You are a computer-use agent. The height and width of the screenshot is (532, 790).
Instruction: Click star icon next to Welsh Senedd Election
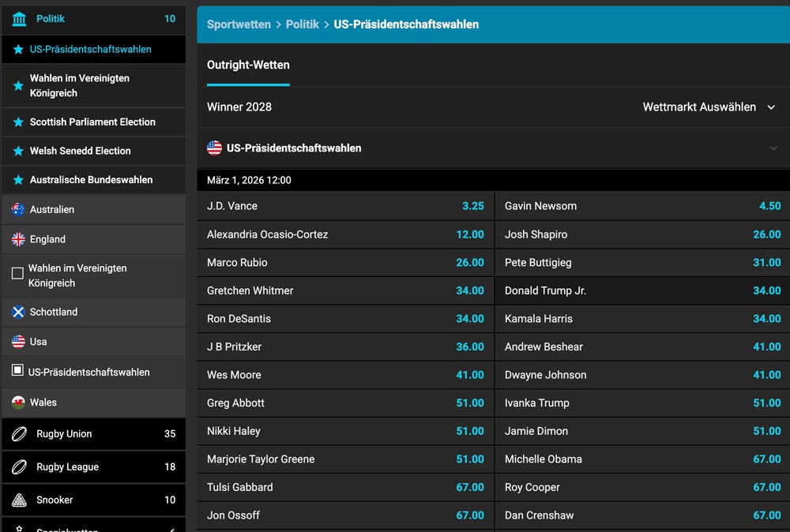point(18,151)
